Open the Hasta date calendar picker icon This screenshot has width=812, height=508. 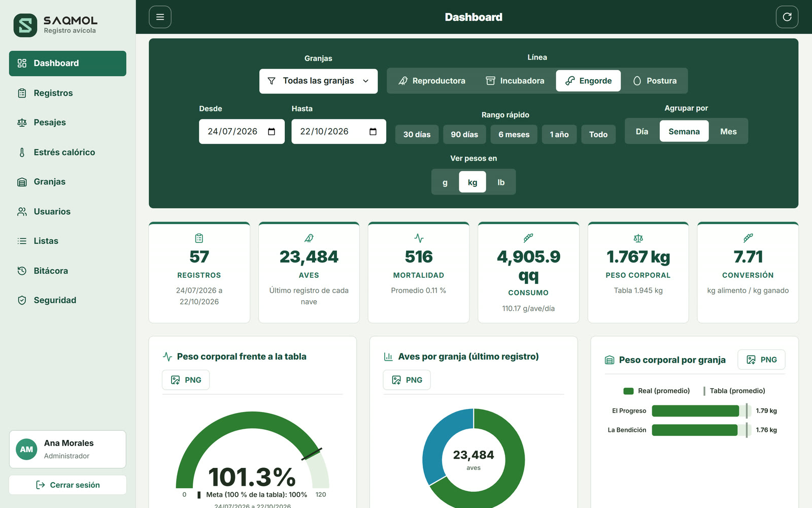coord(373,132)
